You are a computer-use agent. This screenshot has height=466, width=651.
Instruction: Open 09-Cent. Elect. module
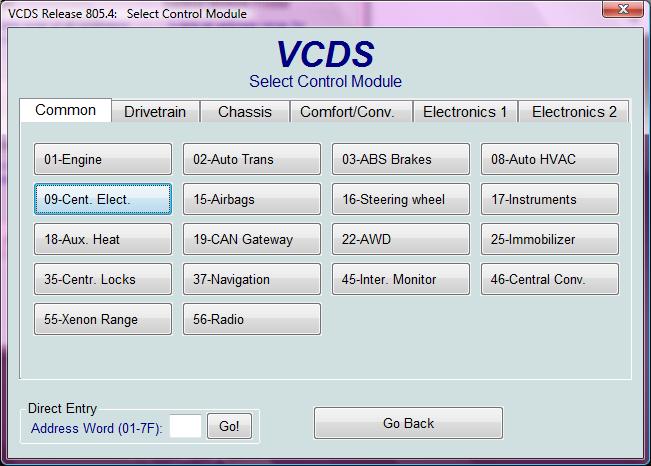[103, 199]
